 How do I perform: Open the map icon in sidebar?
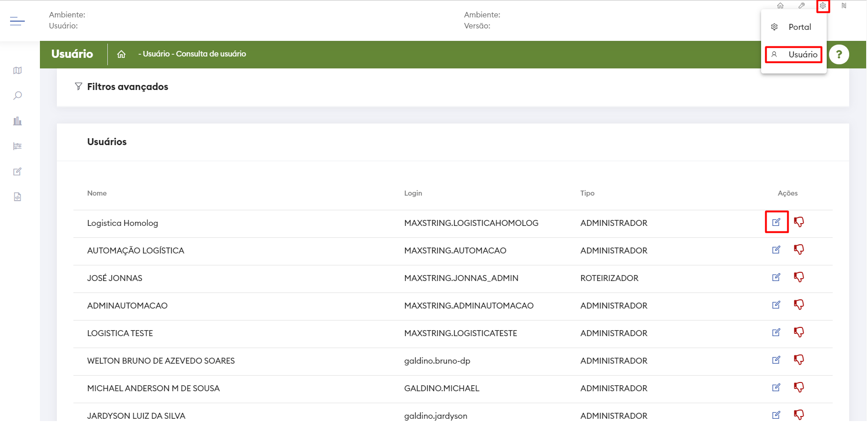[x=17, y=71]
